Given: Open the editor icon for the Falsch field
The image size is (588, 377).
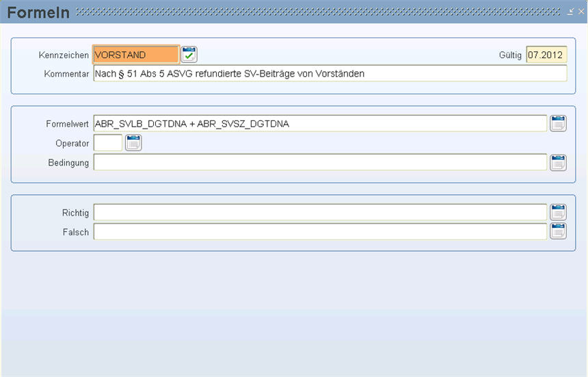Looking at the screenshot, I should tap(558, 231).
